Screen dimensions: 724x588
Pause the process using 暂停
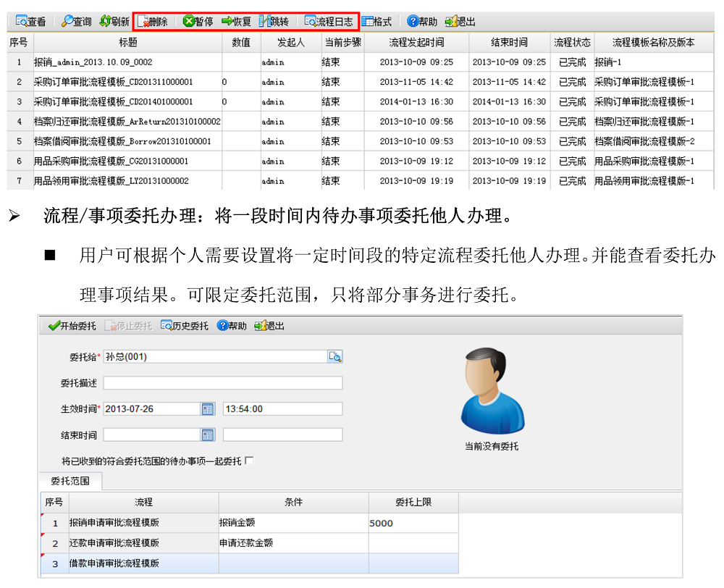(198, 22)
